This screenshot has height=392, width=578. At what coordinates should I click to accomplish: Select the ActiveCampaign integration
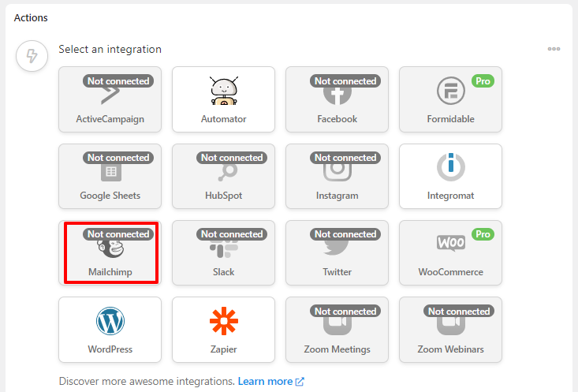[110, 99]
